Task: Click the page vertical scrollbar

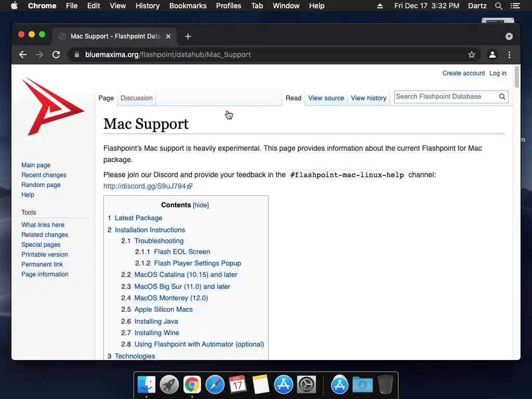Action: [517, 77]
